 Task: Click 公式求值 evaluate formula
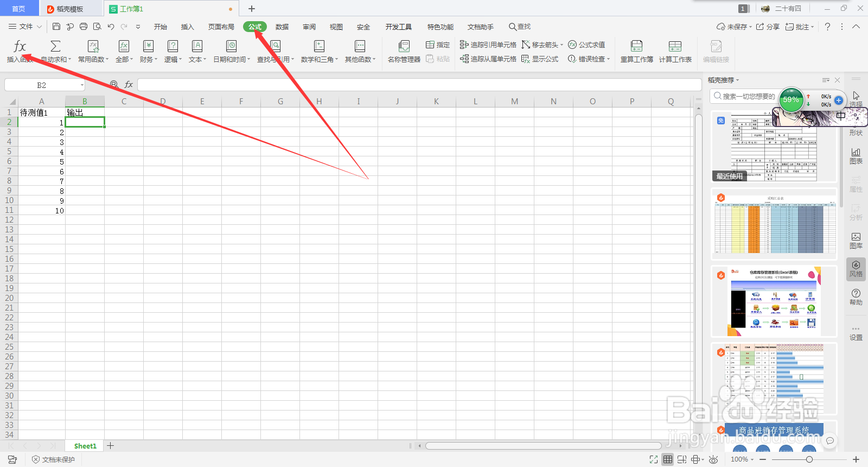point(586,45)
